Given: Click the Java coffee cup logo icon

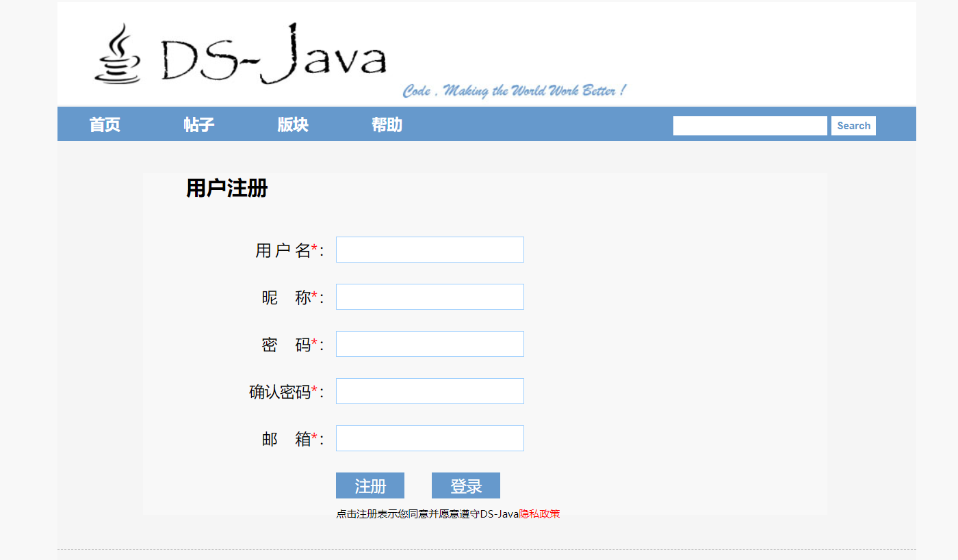Looking at the screenshot, I should coord(118,55).
